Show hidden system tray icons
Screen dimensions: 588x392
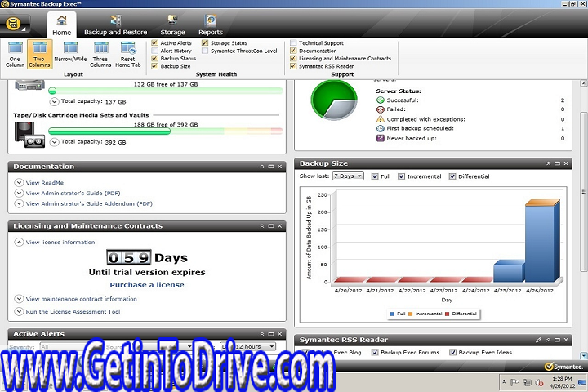[x=505, y=381]
